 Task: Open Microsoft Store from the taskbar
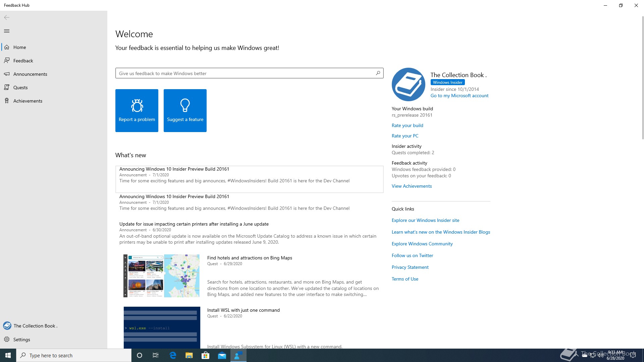205,355
